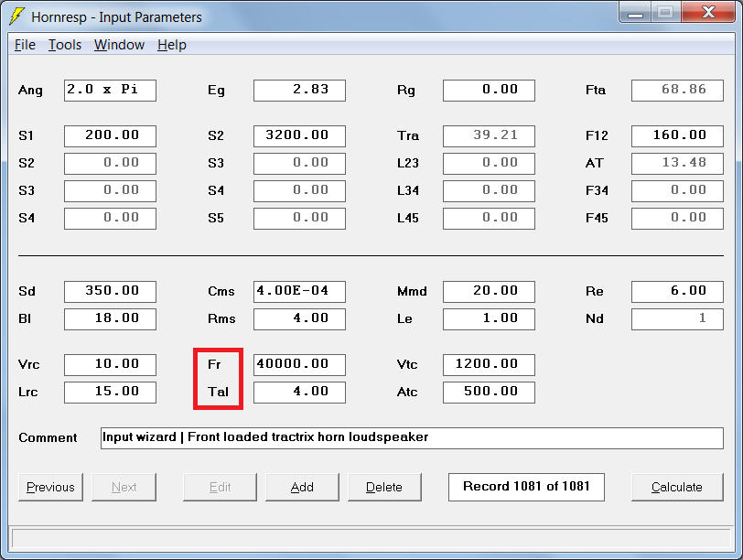Close the Hornresp window
The width and height of the screenshot is (743, 560).
708,12
